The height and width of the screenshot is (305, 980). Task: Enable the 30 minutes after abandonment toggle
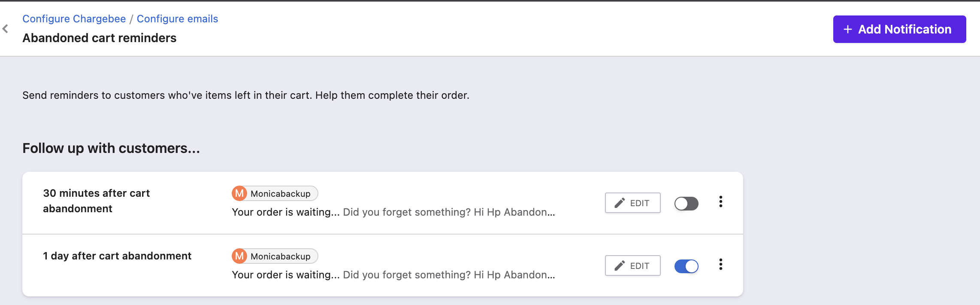click(686, 204)
